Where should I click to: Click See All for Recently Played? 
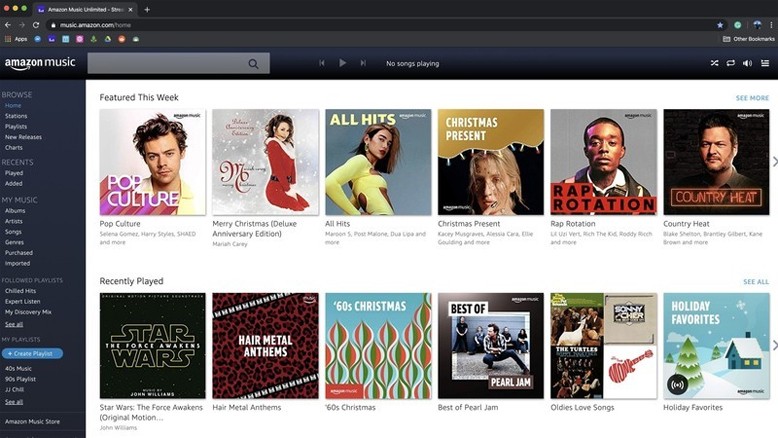coord(756,282)
